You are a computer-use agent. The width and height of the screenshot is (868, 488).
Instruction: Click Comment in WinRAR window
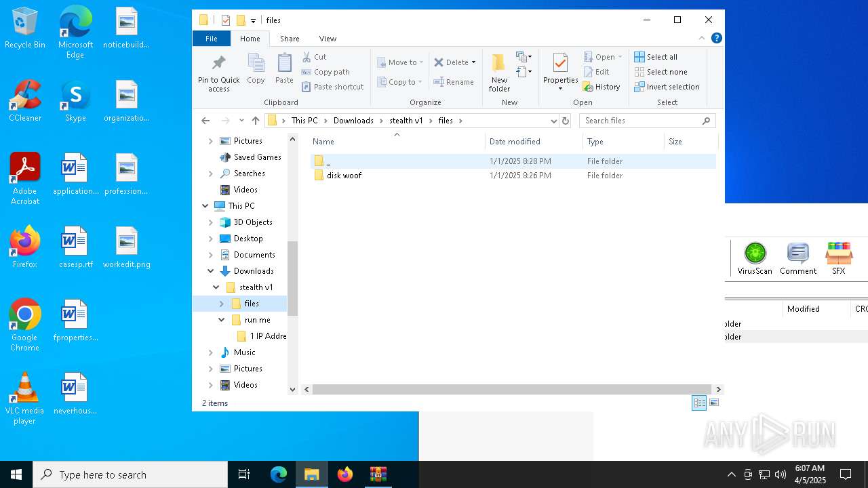coord(797,258)
